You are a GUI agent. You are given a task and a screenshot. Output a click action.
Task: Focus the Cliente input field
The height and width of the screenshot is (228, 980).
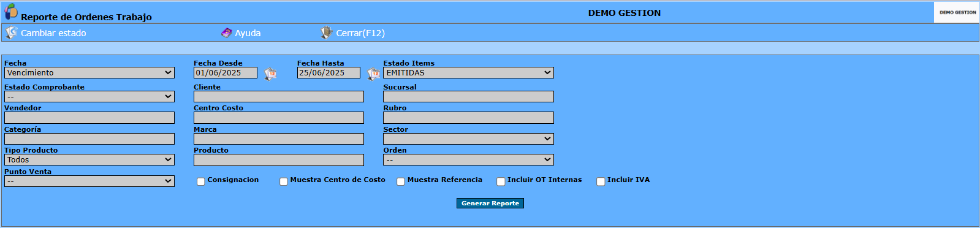(x=279, y=96)
